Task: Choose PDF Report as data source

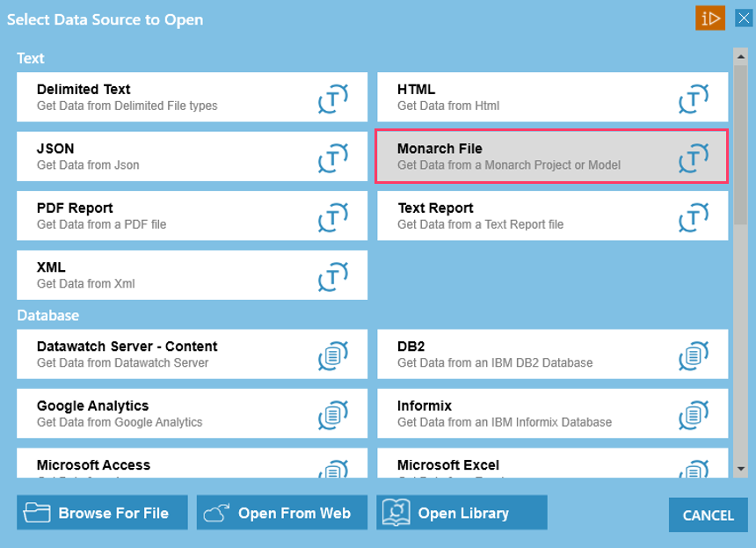Action: [192, 216]
